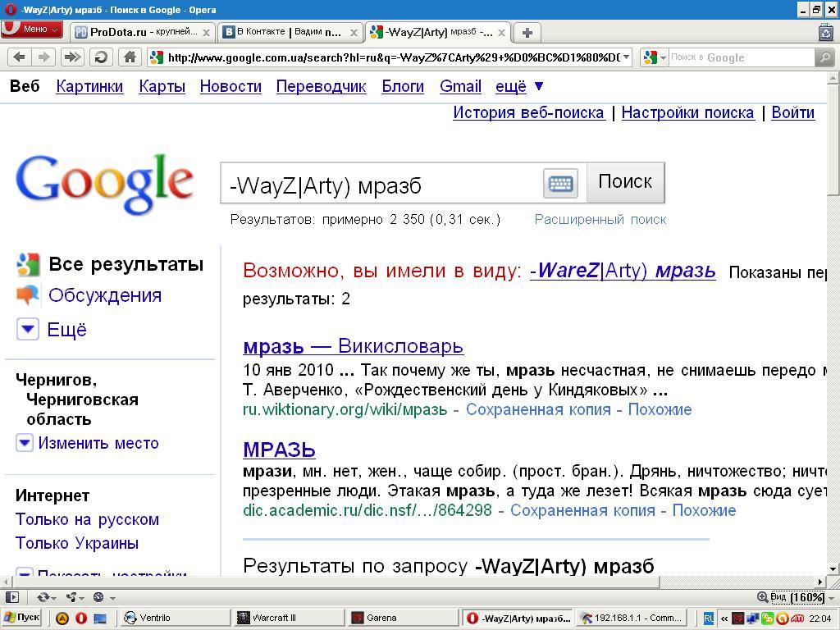
Task: Filter by Обсуждения
Action: pyautogui.click(x=105, y=295)
